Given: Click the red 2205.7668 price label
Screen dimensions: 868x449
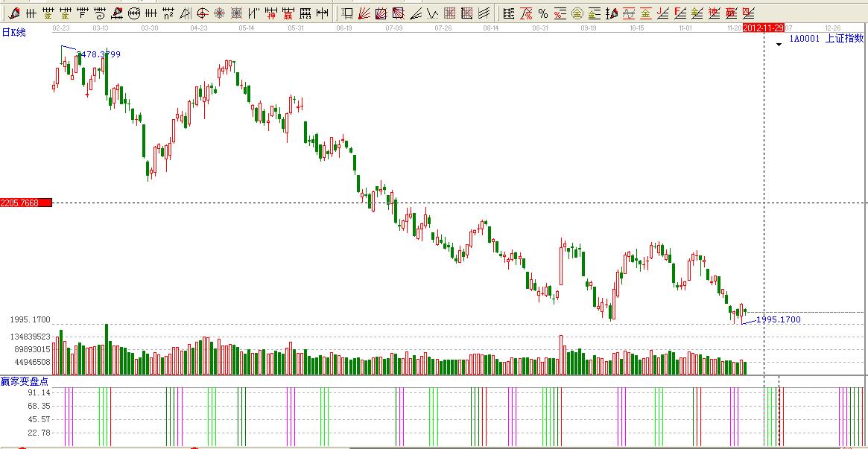Looking at the screenshot, I should tap(26, 203).
